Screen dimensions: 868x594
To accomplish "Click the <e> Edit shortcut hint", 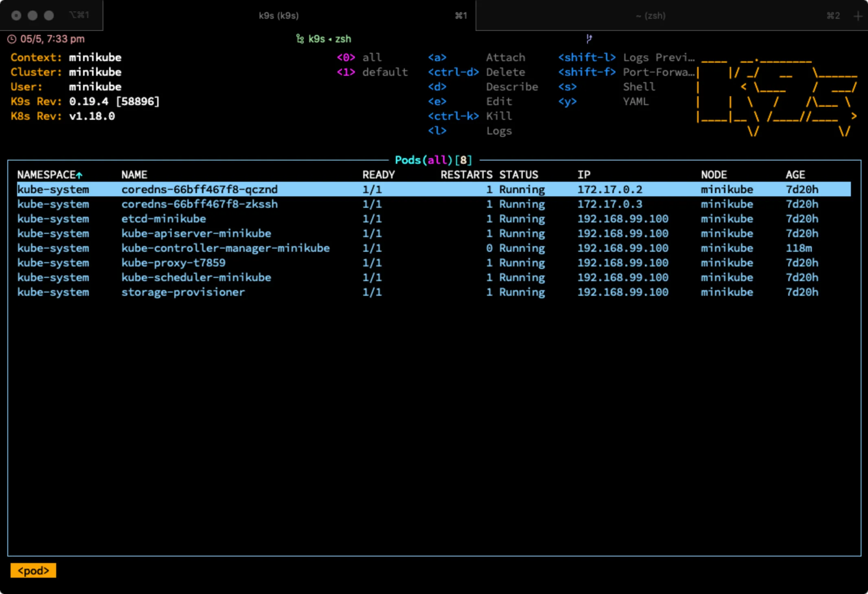I will click(470, 101).
